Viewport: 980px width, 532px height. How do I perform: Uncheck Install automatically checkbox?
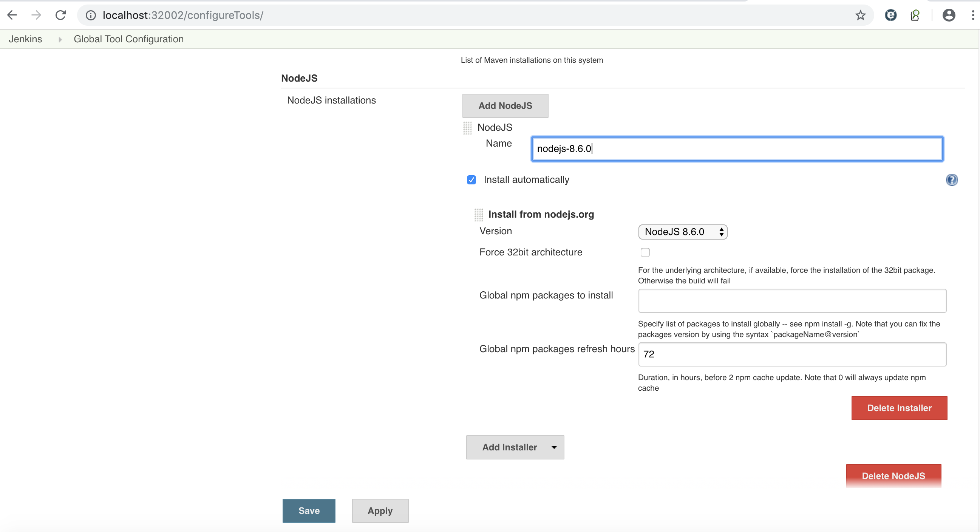471,179
